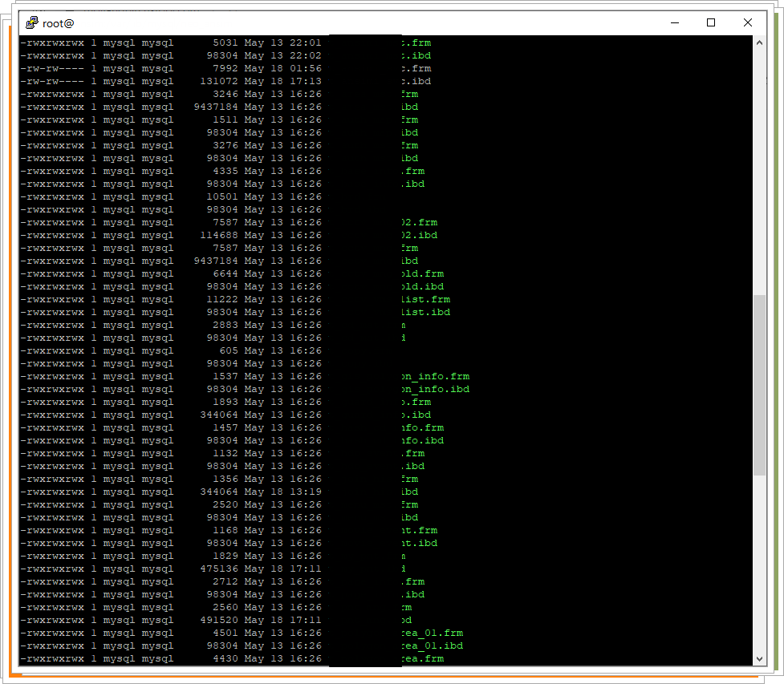The width and height of the screenshot is (784, 684).
Task: Click the old.ibd filename
Action: (423, 287)
